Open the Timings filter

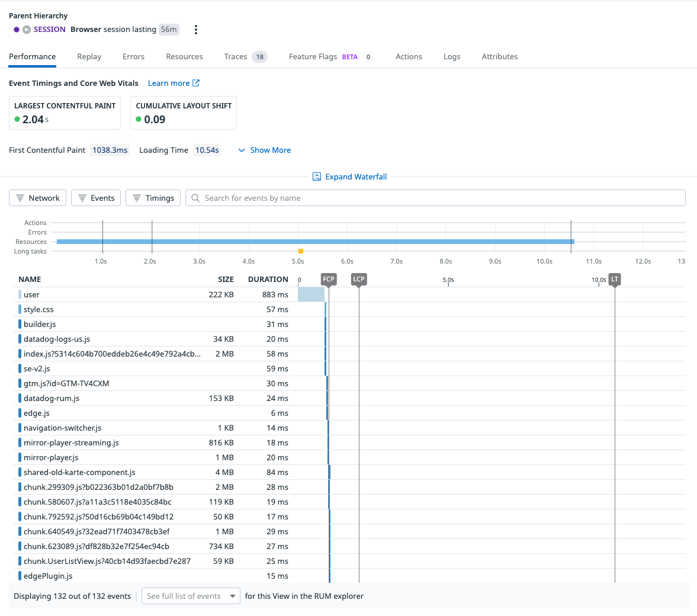coord(153,198)
